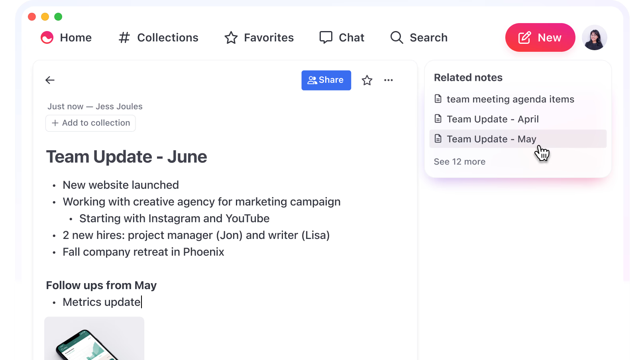Expand See 12 more related notes
Image resolution: width=644 pixels, height=360 pixels.
(x=459, y=162)
